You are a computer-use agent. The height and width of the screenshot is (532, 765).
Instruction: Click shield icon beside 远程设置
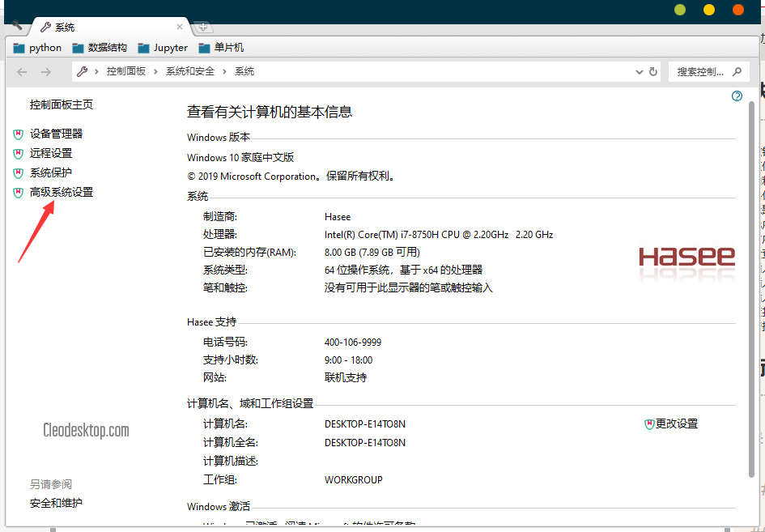pyautogui.click(x=18, y=154)
